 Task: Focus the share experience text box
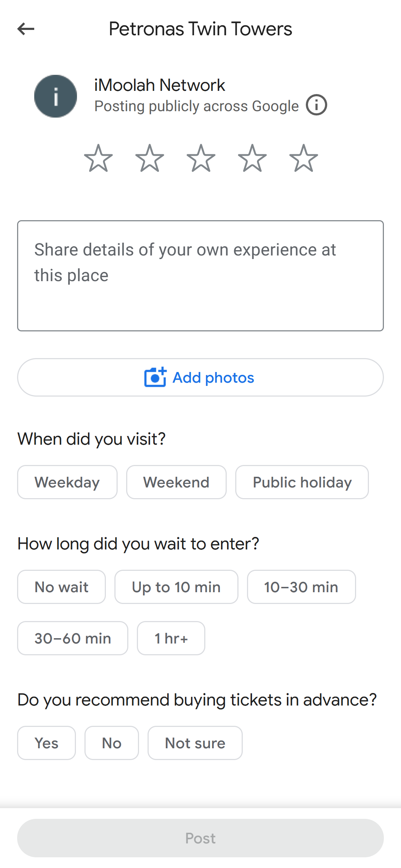pyautogui.click(x=200, y=276)
